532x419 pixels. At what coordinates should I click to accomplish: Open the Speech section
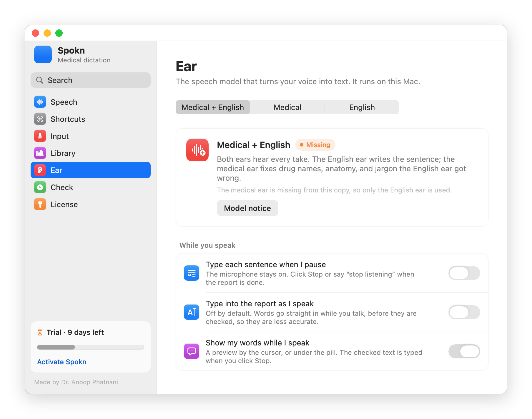pos(91,102)
